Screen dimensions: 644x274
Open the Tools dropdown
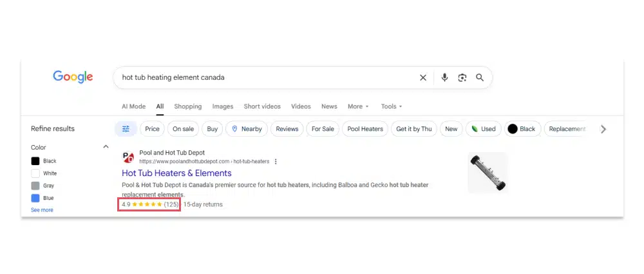tap(391, 106)
